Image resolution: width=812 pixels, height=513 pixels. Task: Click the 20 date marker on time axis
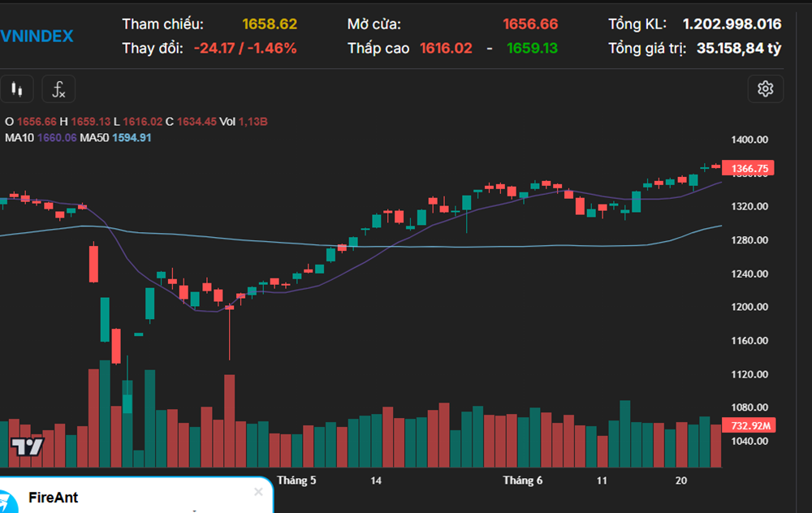681,481
